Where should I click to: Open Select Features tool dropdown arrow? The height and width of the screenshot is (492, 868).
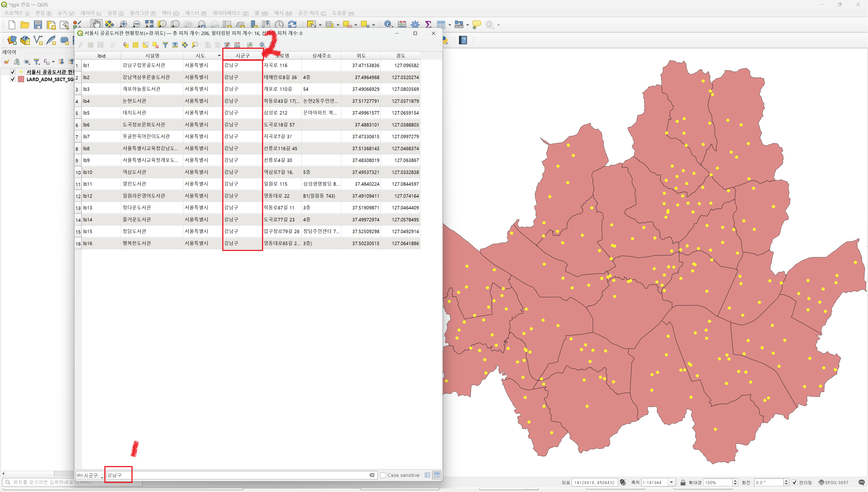pos(320,25)
